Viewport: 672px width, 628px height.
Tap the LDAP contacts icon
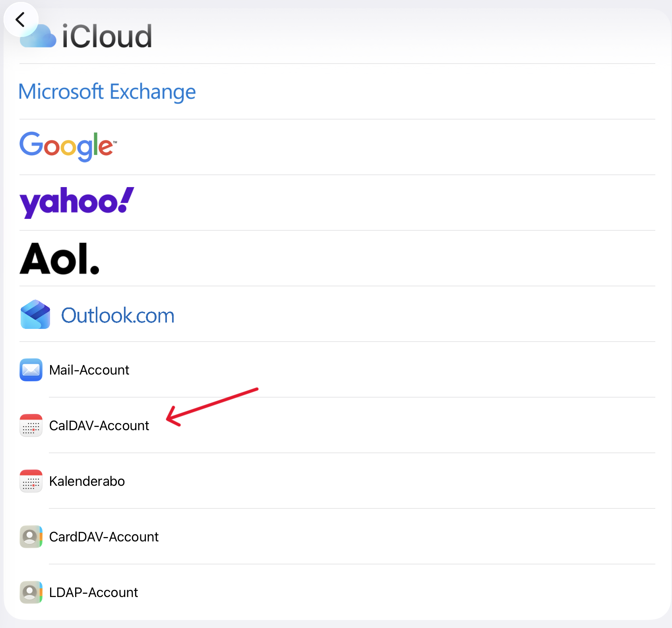(x=31, y=592)
